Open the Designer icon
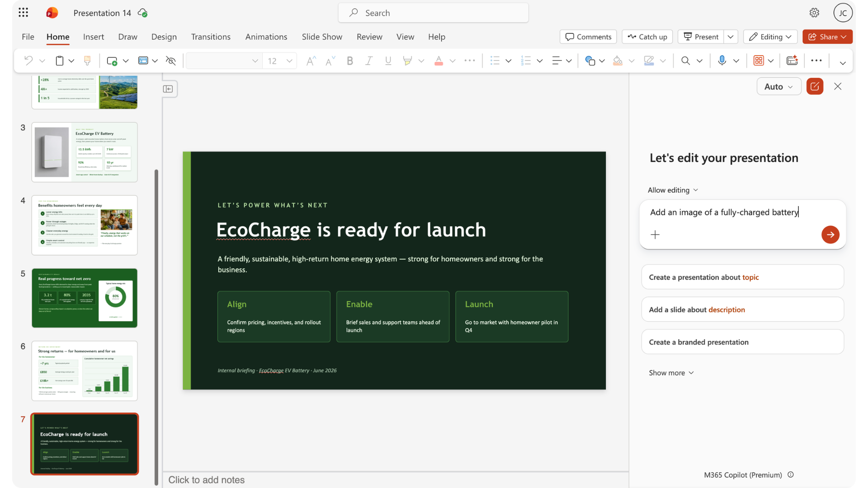The image size is (868, 488). point(792,61)
